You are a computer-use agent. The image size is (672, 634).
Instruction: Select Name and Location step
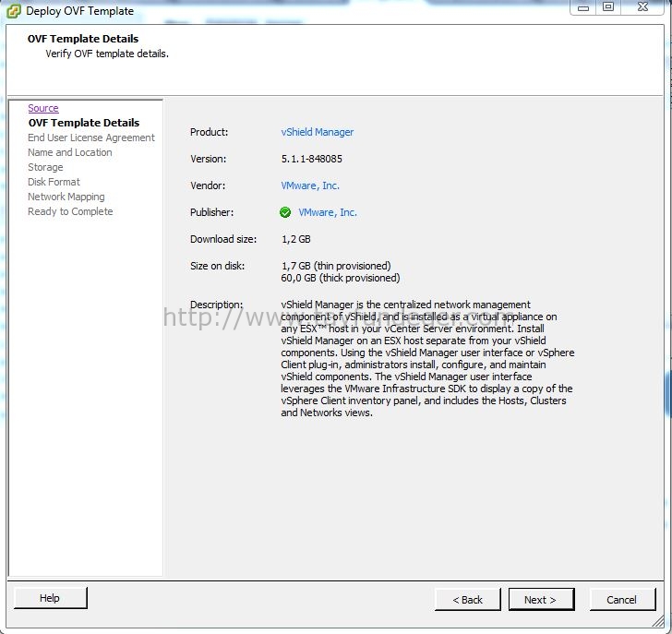[70, 152]
